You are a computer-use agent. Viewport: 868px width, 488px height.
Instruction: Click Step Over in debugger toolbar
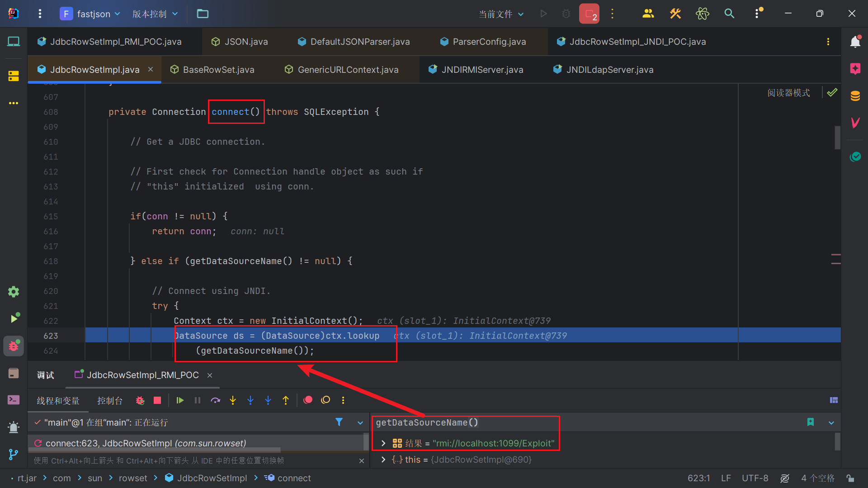point(215,400)
